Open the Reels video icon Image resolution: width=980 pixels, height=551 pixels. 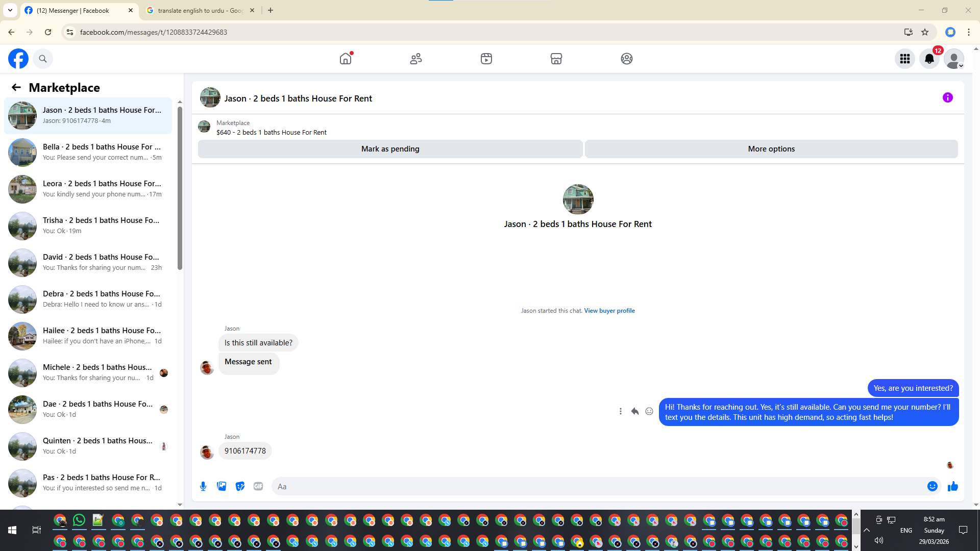[x=486, y=59]
